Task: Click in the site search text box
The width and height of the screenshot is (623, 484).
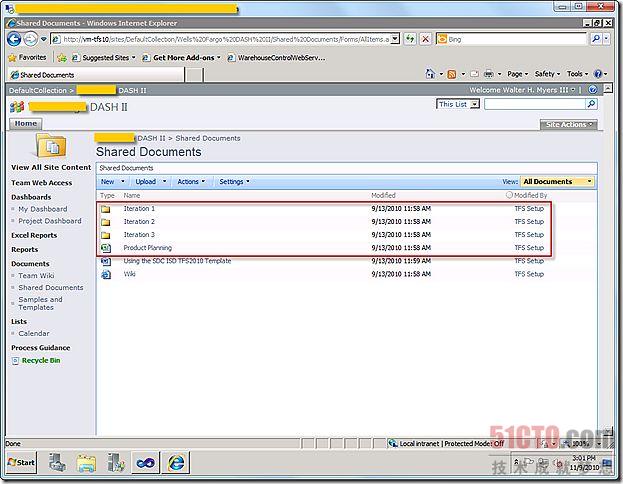Action: coord(535,104)
